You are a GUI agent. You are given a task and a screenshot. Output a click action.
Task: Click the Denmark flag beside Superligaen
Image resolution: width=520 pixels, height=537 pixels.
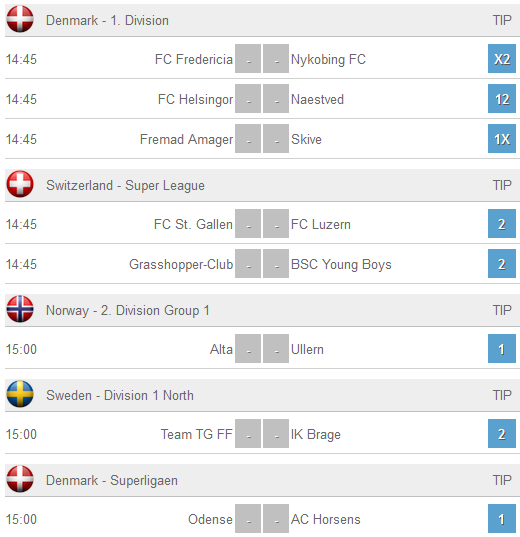20,479
